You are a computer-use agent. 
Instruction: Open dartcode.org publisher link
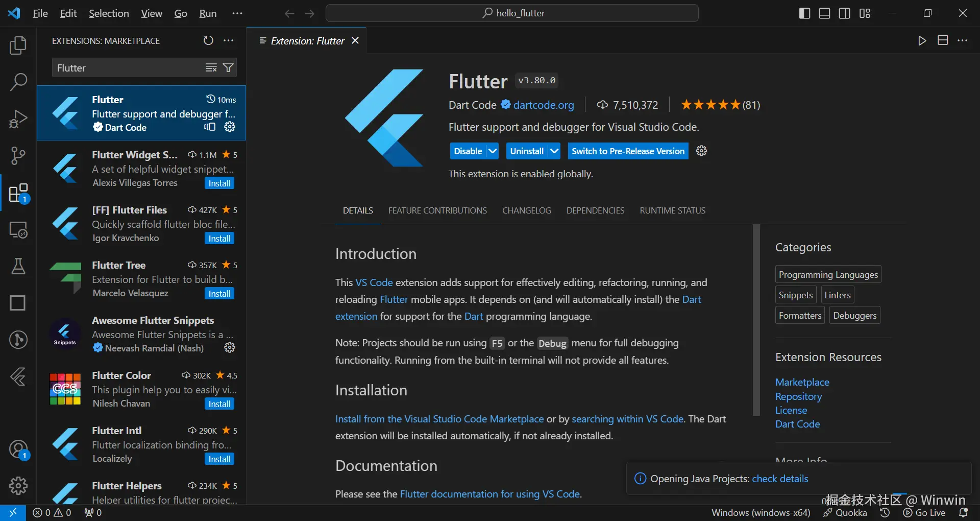point(544,105)
